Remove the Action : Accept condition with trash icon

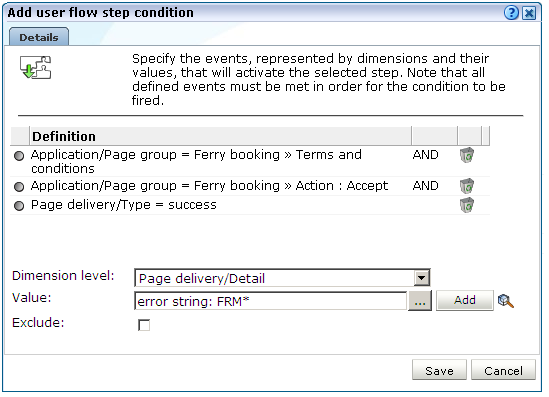coord(467,186)
